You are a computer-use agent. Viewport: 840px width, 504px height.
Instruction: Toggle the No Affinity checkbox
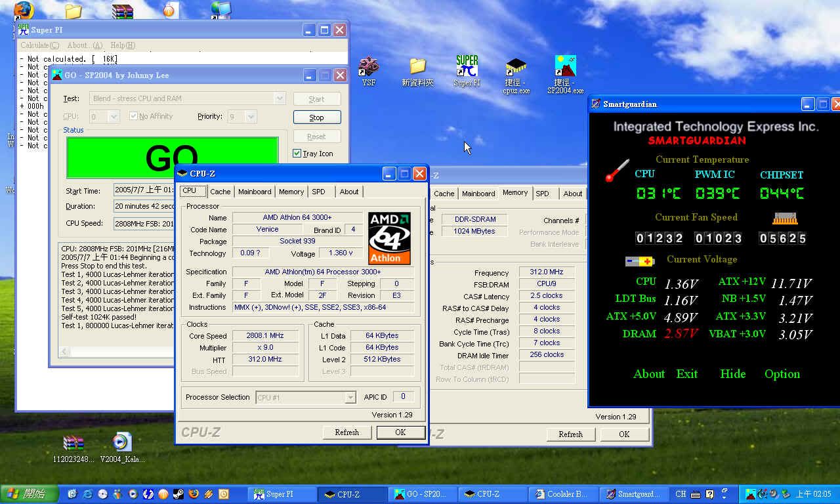pyautogui.click(x=134, y=116)
